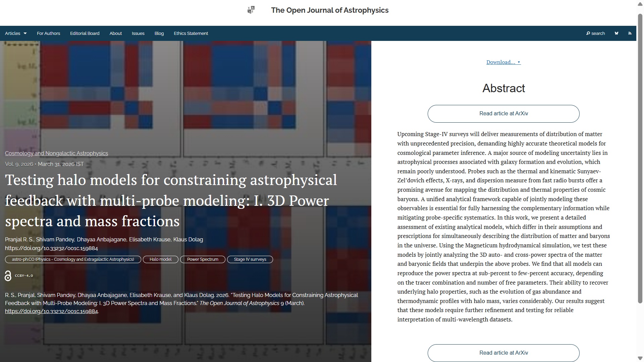Click the bottom Read article at ArXiv button

click(503, 353)
